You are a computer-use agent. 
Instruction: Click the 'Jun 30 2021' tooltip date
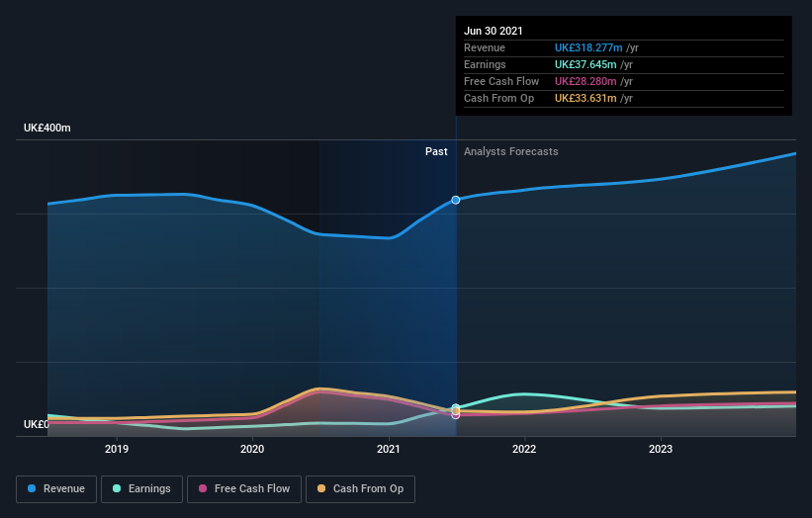point(493,31)
